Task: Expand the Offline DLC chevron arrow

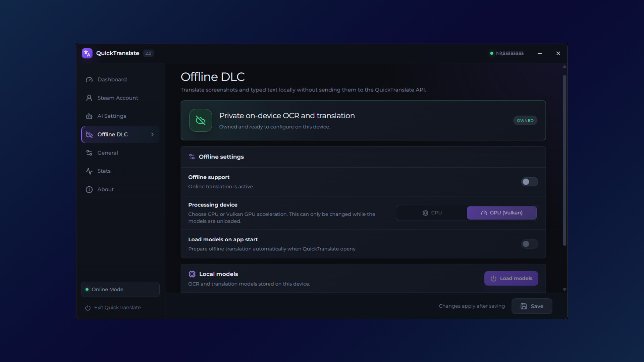Action: 152,134
